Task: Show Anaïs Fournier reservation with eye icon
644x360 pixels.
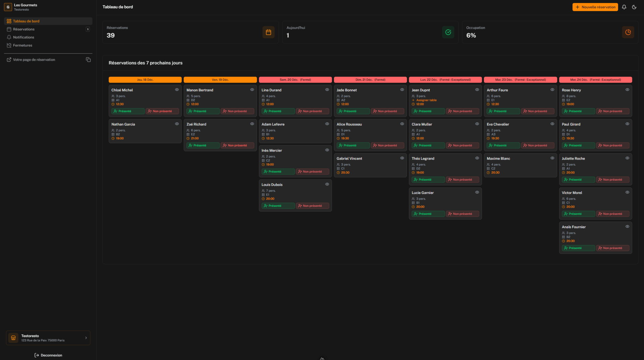Action: (627, 227)
